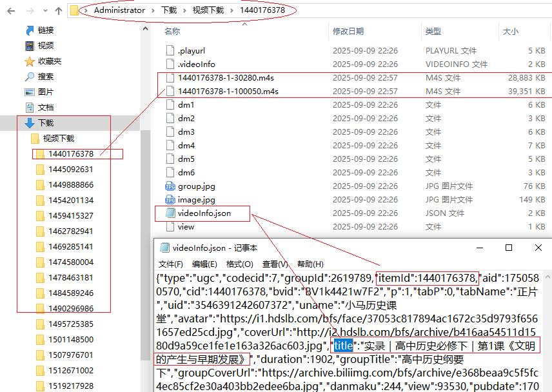Image resolution: width=552 pixels, height=392 pixels.
Task: Select the .videoInfo file icon
Action: tap(170, 64)
